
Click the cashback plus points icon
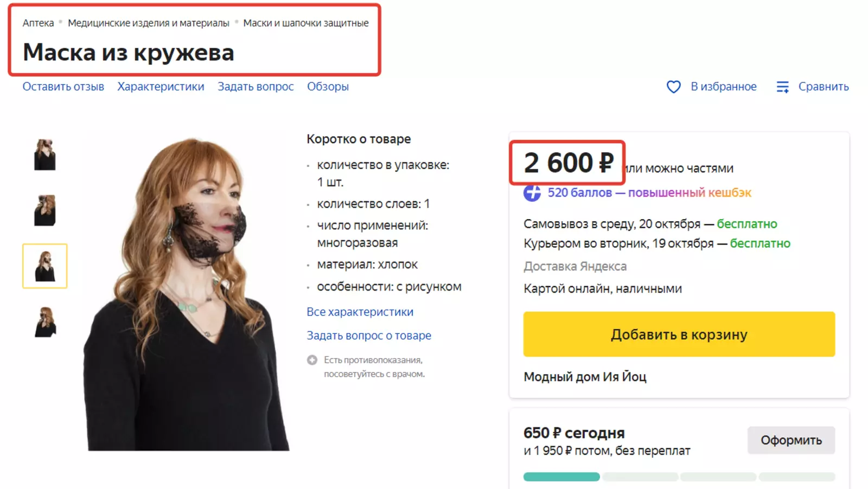pyautogui.click(x=532, y=192)
